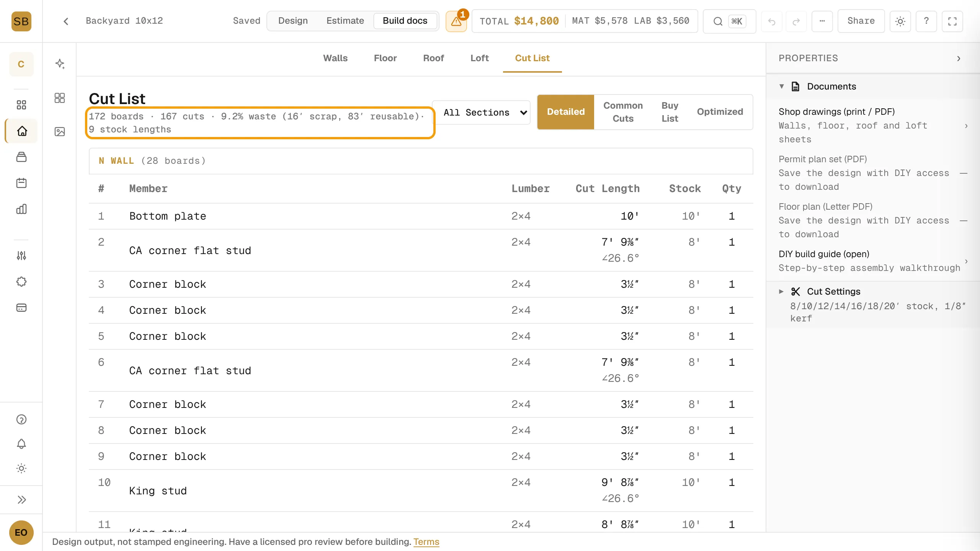Open the Floor tab
The height and width of the screenshot is (551, 980).
[x=385, y=58]
